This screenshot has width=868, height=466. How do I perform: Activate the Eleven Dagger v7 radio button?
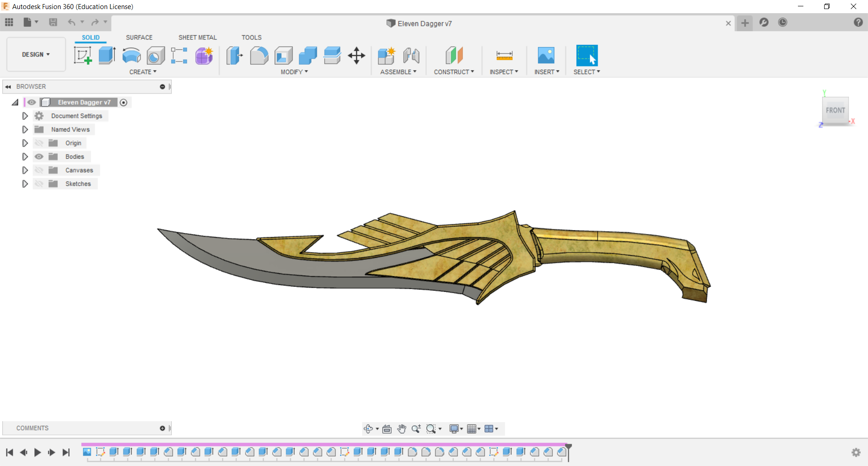point(123,102)
